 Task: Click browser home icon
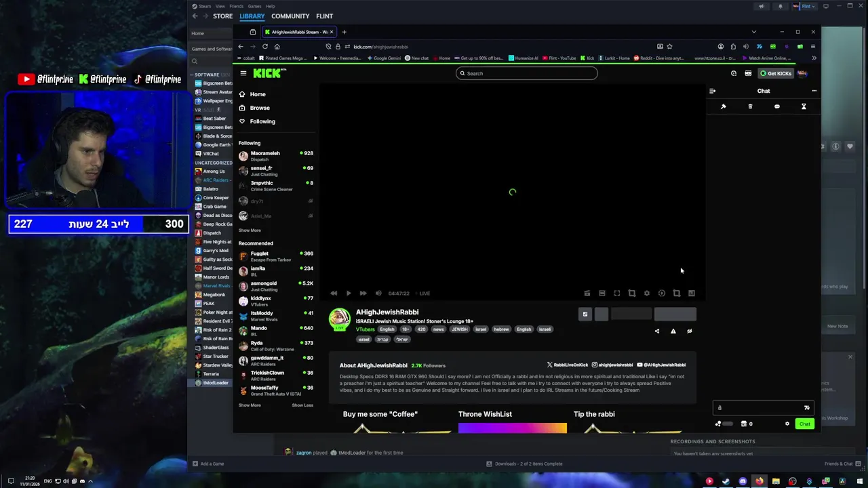pyautogui.click(x=277, y=47)
